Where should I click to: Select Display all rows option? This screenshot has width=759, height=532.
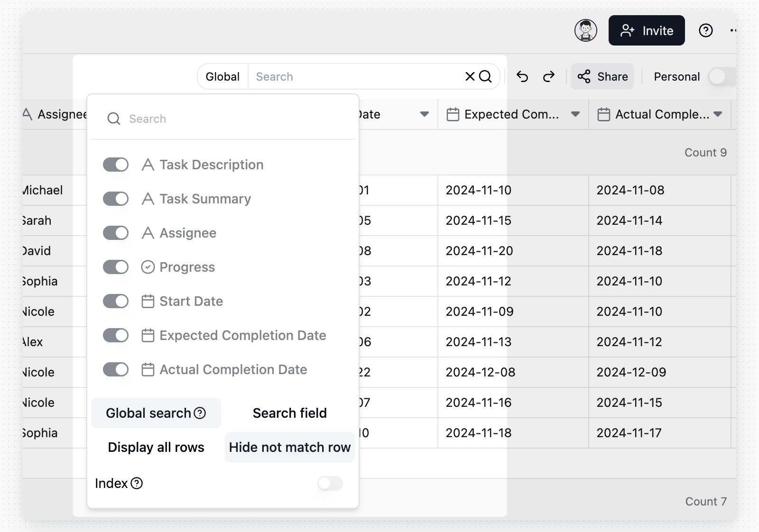pos(156,447)
